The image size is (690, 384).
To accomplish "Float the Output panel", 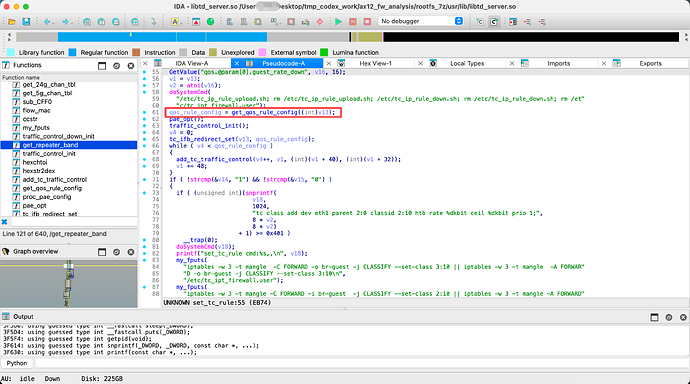I will pos(654,317).
